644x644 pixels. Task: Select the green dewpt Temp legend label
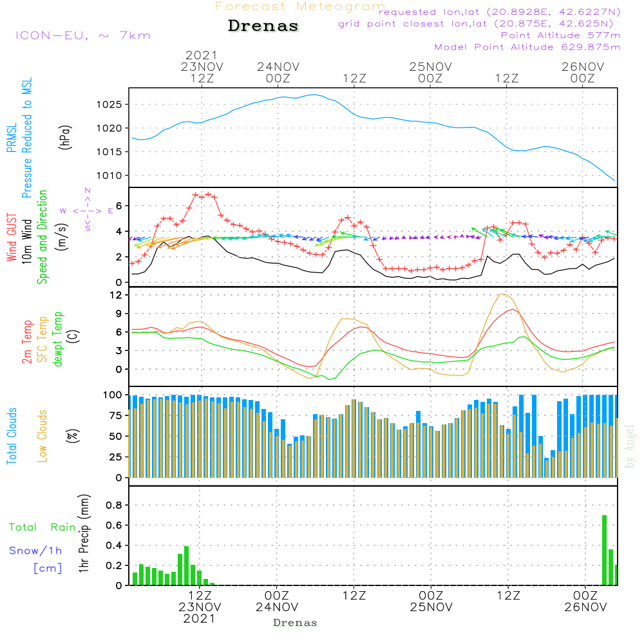pyautogui.click(x=58, y=339)
